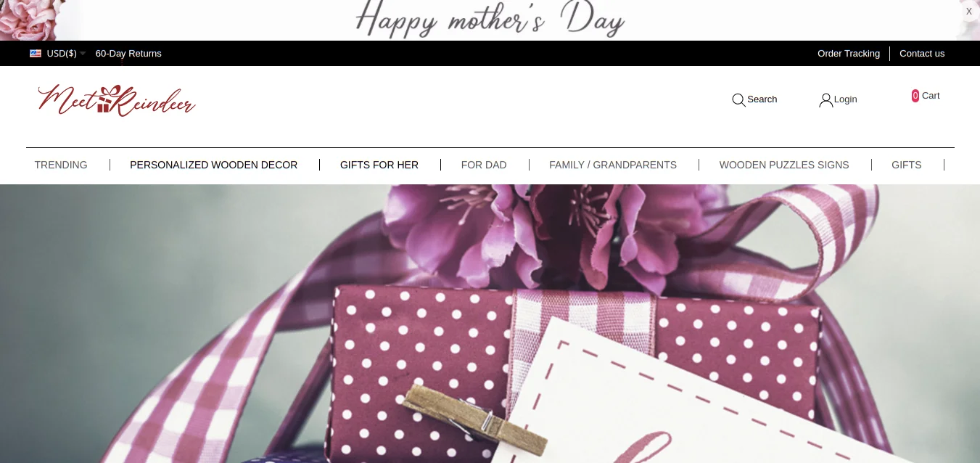
Task: Click the MeetReindeer logo
Action: [117, 100]
